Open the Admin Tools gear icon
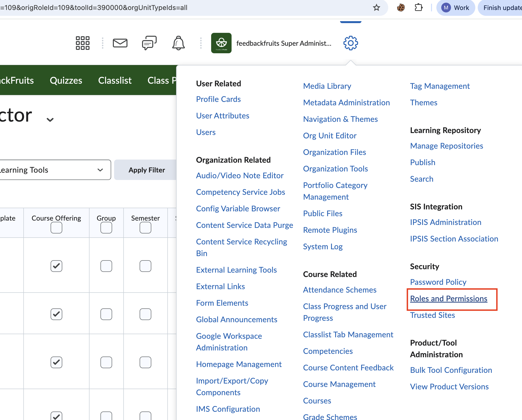This screenshot has width=522, height=420. tap(351, 43)
